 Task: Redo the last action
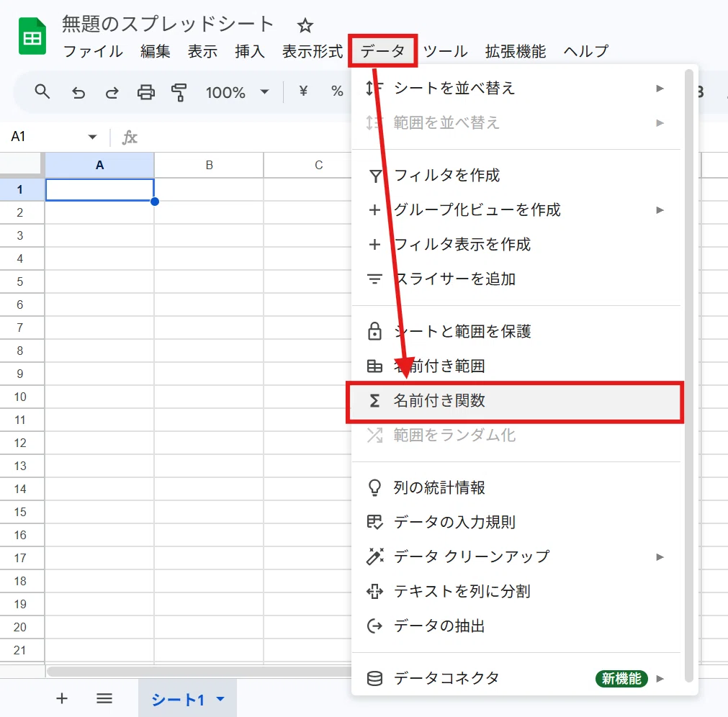(112, 92)
